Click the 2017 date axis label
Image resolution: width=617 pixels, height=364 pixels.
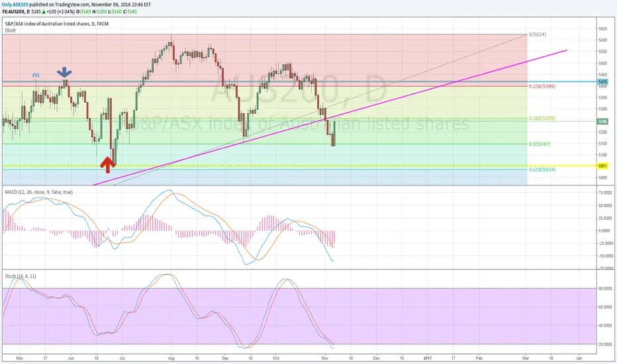428,358
